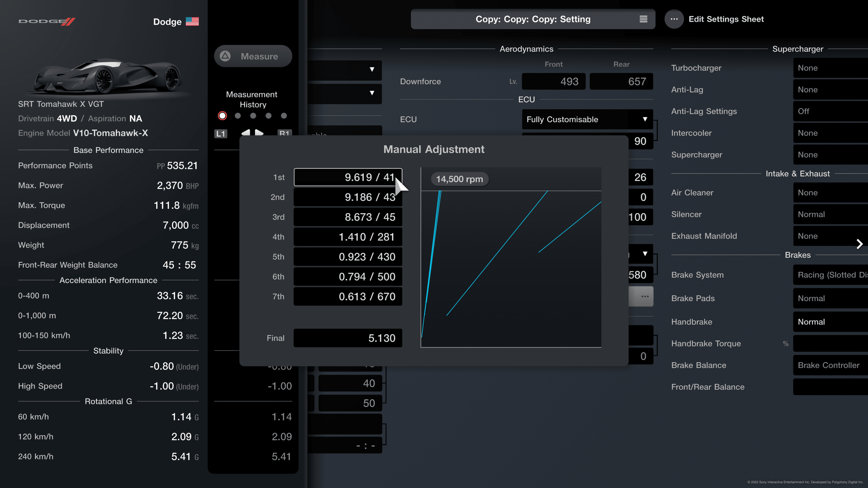This screenshot has height=488, width=868.
Task: Click the value 100 field behind dialog
Action: pos(641,217)
